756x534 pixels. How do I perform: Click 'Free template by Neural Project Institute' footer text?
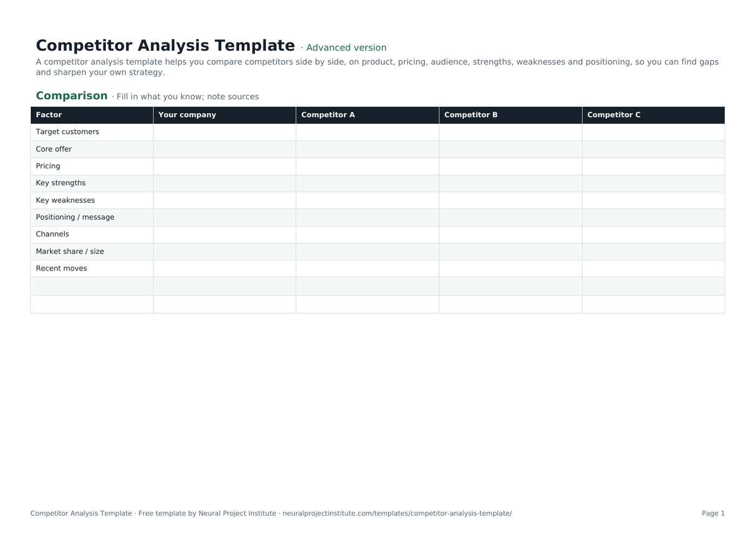point(207,513)
